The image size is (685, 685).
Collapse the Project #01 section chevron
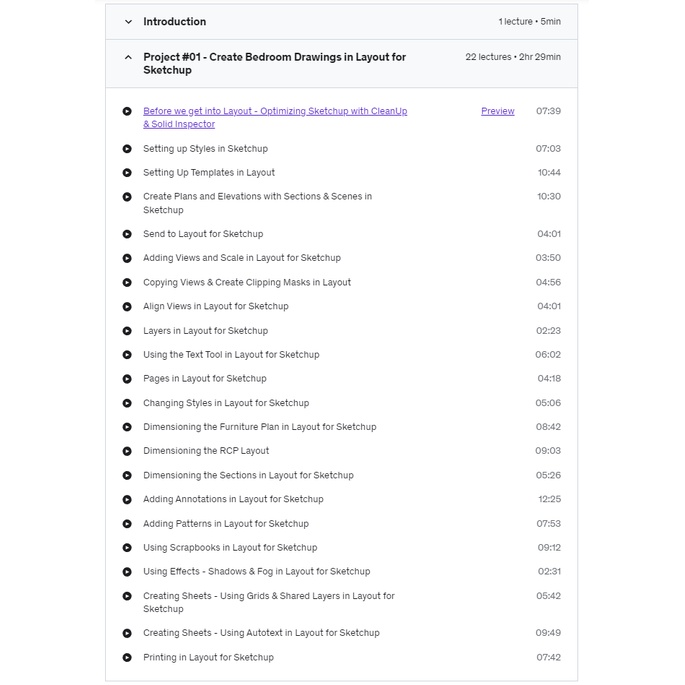[x=128, y=58]
